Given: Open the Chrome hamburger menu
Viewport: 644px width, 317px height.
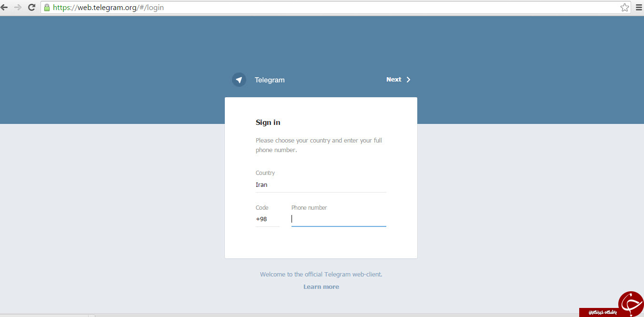Looking at the screenshot, I should click(639, 8).
